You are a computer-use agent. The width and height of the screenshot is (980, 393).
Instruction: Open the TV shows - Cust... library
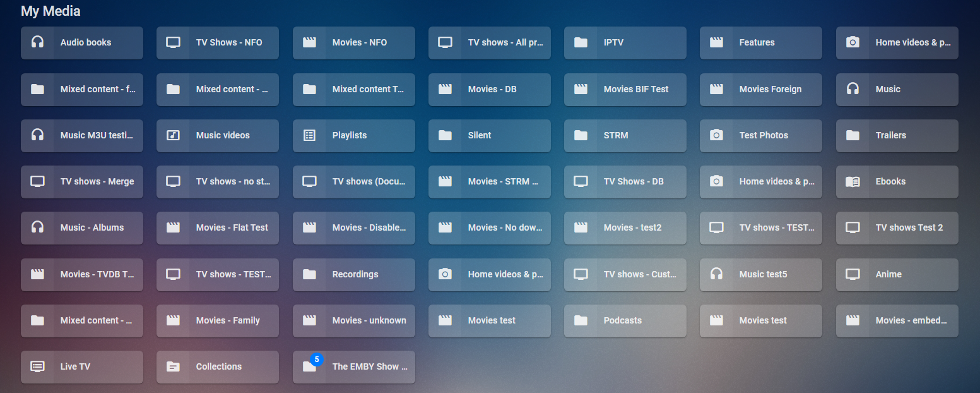[625, 274]
